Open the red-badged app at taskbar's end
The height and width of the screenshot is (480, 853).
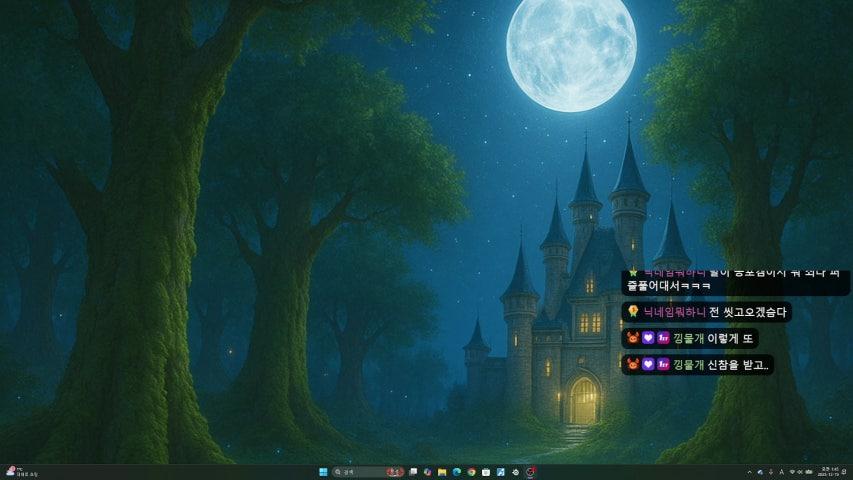click(531, 472)
